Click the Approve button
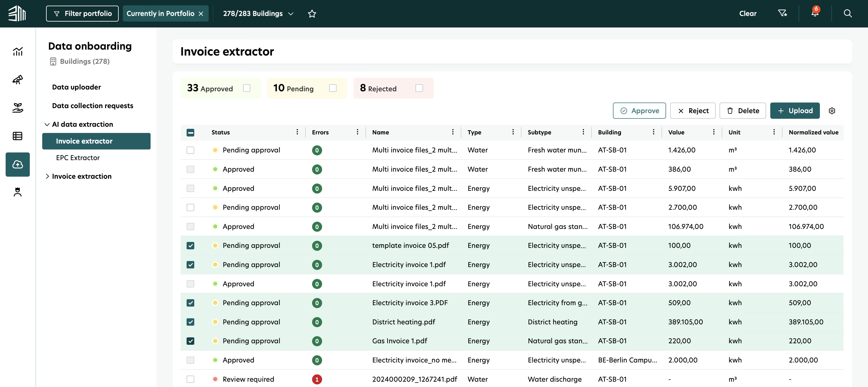Image resolution: width=868 pixels, height=387 pixels. point(639,111)
